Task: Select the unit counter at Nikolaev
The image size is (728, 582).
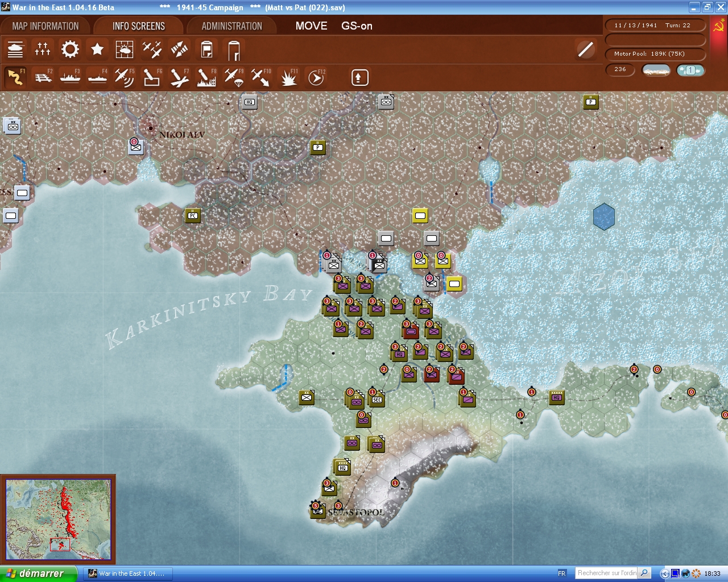Action: click(x=136, y=147)
